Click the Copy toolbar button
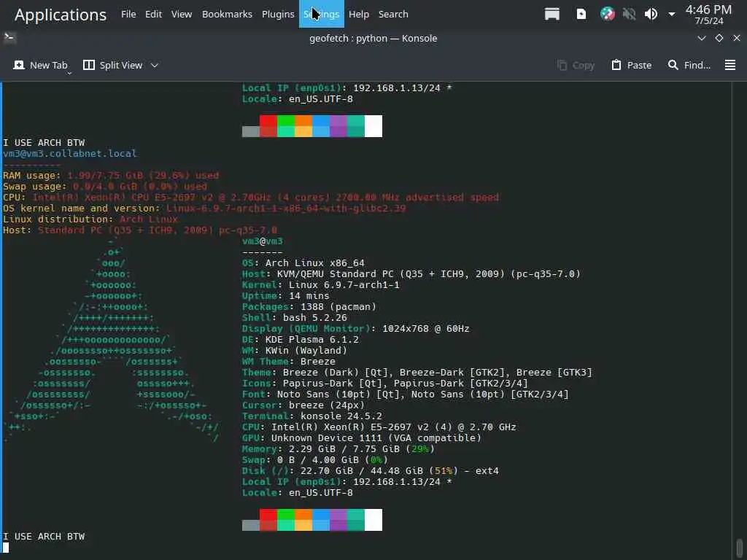 pyautogui.click(x=576, y=65)
